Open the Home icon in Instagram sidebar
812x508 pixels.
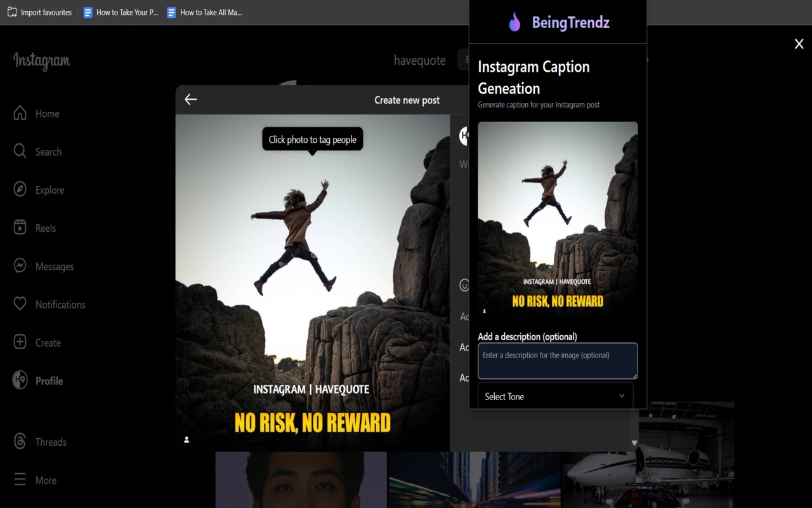[20, 113]
